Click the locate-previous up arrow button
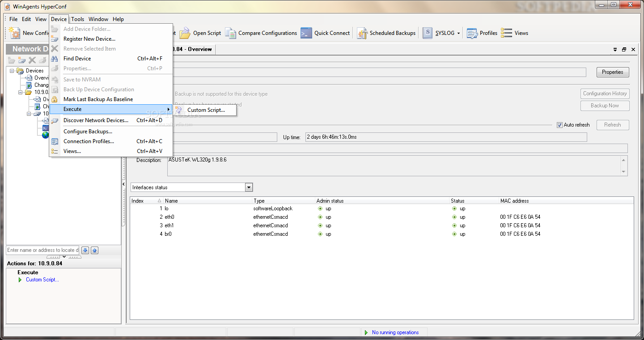This screenshot has height=340, width=644. coord(94,250)
